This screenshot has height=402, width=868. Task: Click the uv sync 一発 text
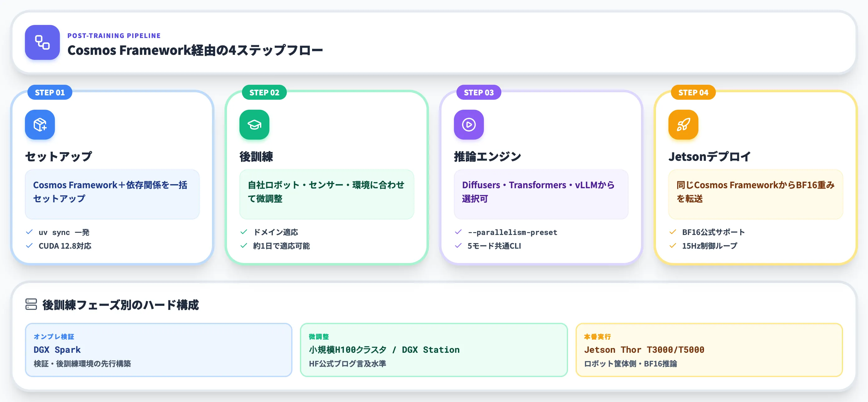pos(64,232)
